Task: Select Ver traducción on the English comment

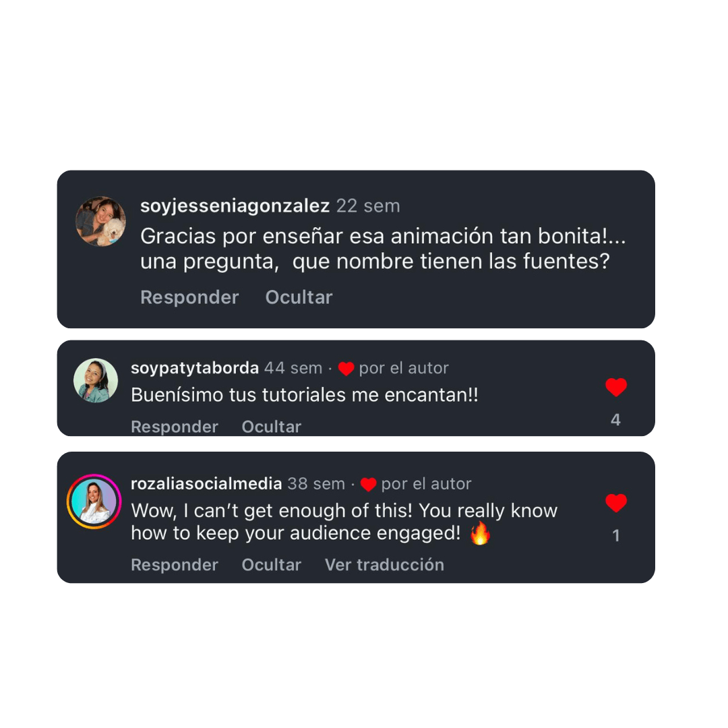Action: coord(384,565)
